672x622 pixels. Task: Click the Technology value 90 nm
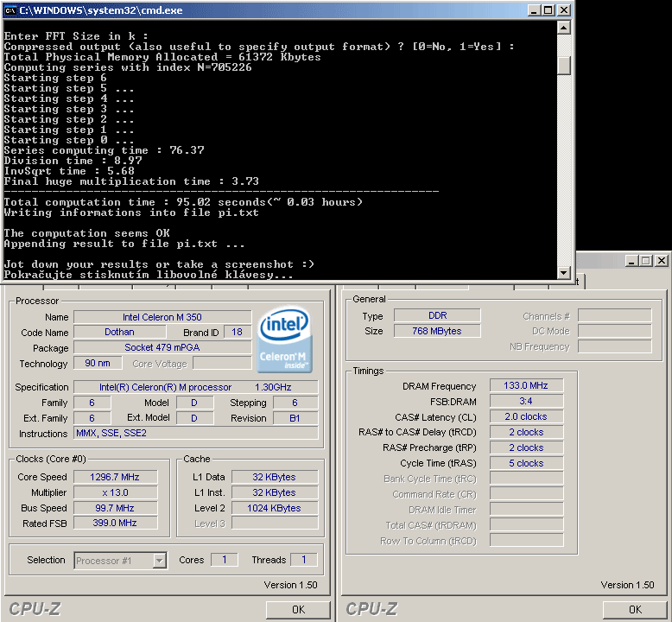[x=98, y=363]
